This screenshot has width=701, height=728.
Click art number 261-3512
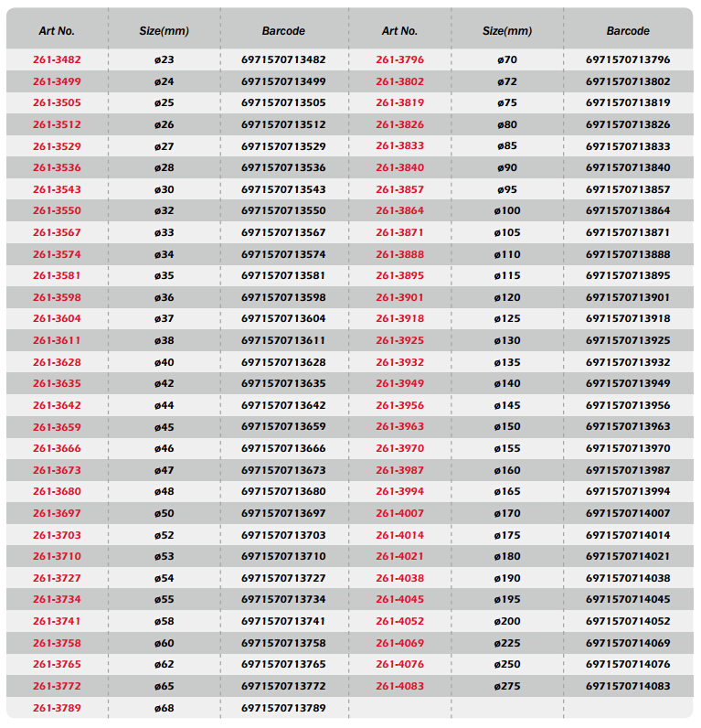click(x=57, y=125)
